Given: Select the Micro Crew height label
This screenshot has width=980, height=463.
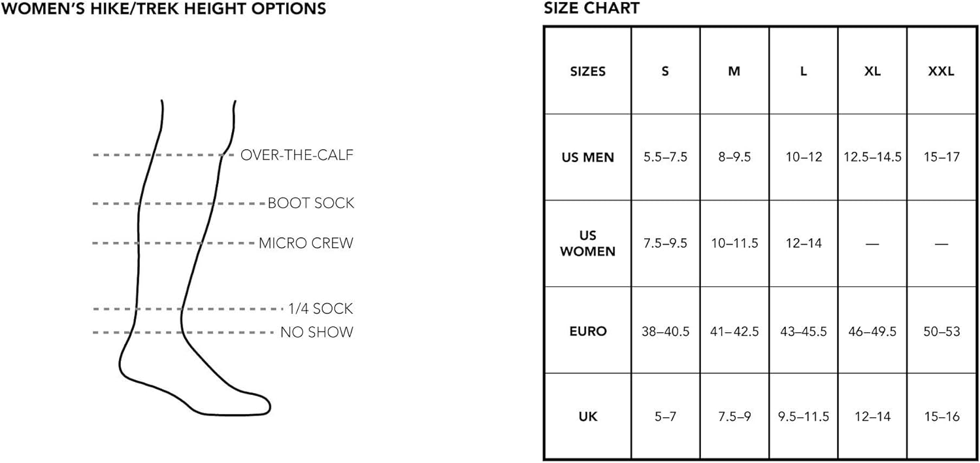Looking at the screenshot, I should [x=306, y=243].
